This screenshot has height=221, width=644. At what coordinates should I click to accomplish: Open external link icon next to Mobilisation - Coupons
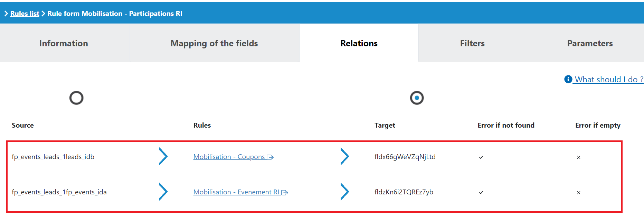click(x=271, y=157)
